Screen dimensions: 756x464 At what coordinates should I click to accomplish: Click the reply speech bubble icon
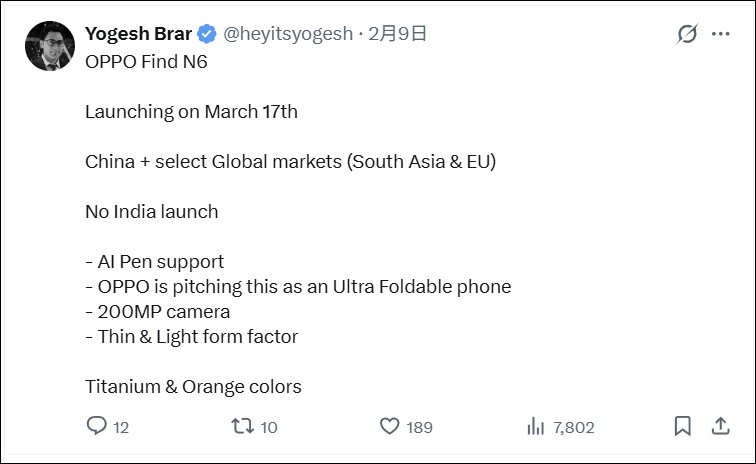(x=96, y=427)
